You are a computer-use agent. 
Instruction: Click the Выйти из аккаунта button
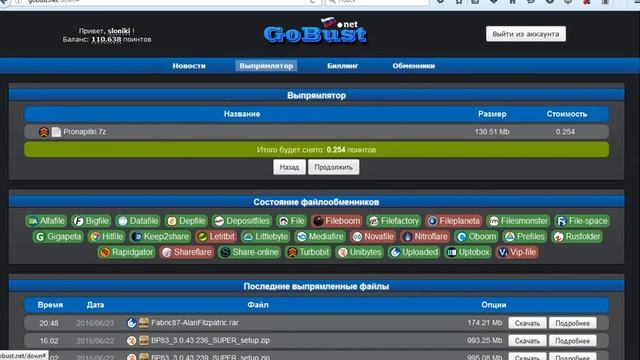pyautogui.click(x=526, y=34)
